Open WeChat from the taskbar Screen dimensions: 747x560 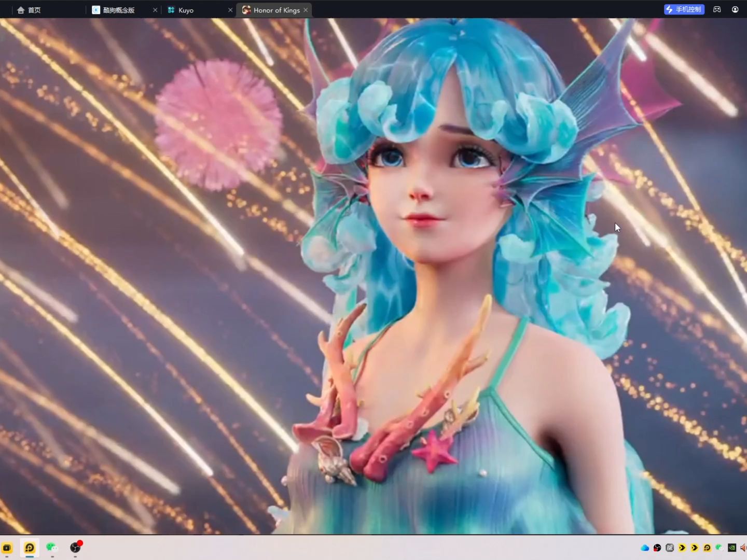[52, 548]
